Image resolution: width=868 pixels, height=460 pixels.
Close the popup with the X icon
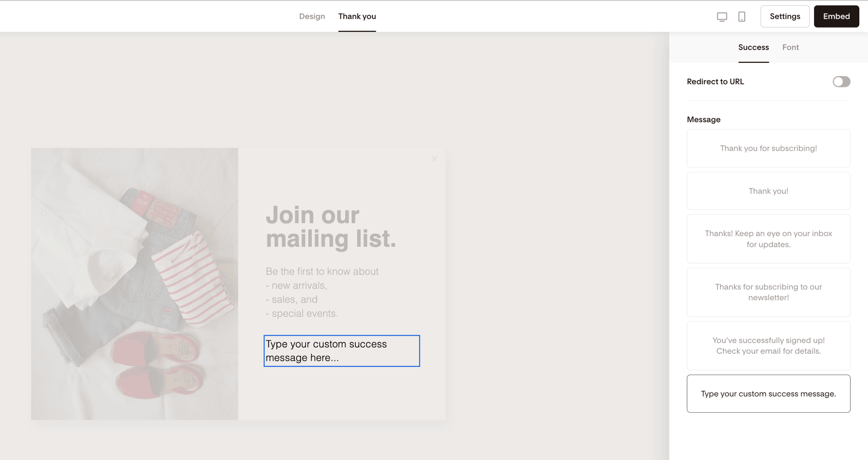[x=434, y=159]
